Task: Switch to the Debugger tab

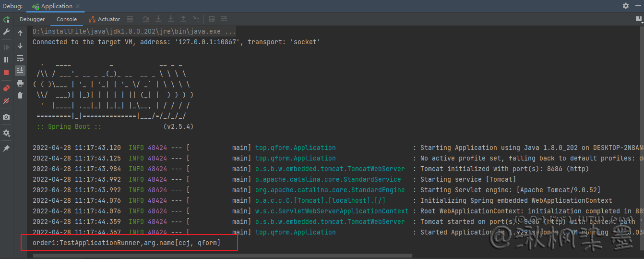Action: (32, 19)
